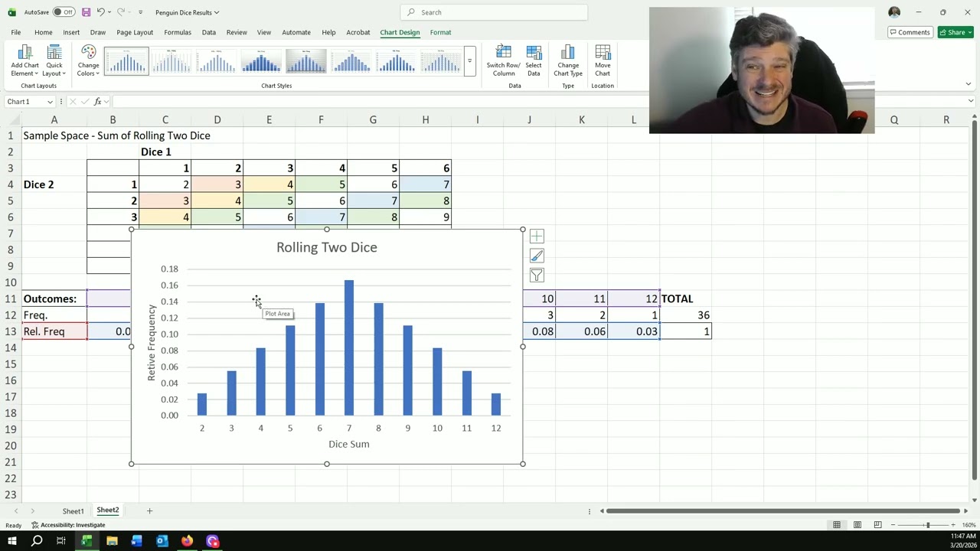Switch to Page Layout view in status bar

pyautogui.click(x=857, y=525)
